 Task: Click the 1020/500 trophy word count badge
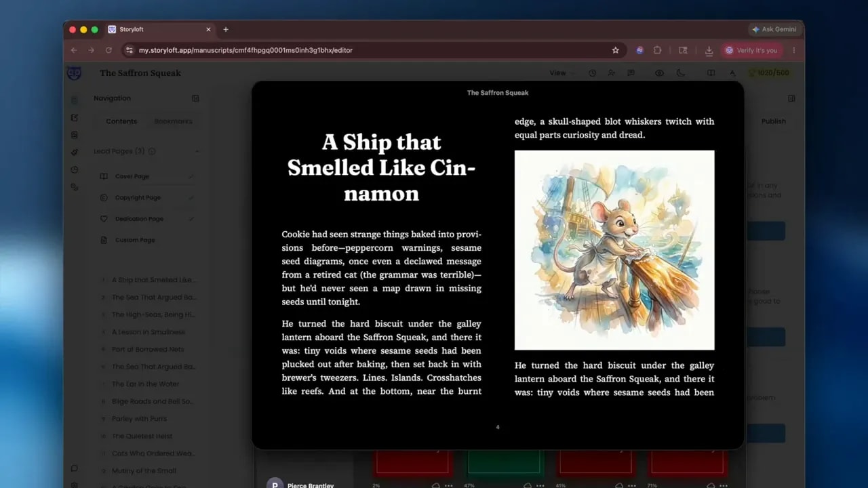(x=768, y=73)
